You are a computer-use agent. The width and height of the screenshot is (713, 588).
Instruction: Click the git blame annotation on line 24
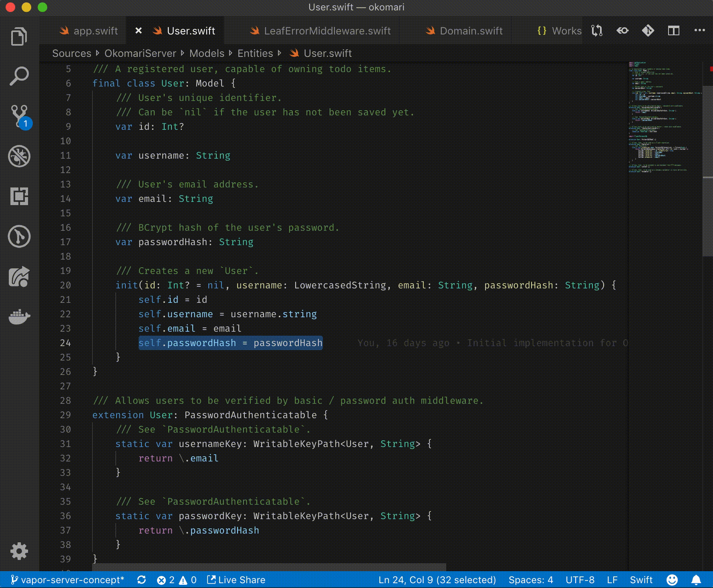[493, 343]
